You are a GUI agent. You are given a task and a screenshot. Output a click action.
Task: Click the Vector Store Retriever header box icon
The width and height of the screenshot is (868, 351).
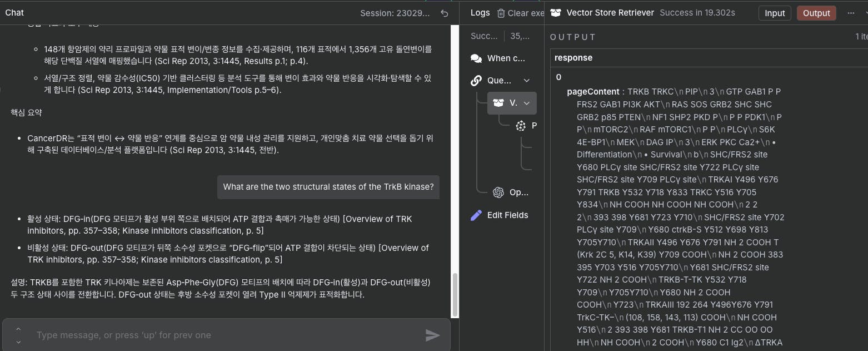pos(556,13)
